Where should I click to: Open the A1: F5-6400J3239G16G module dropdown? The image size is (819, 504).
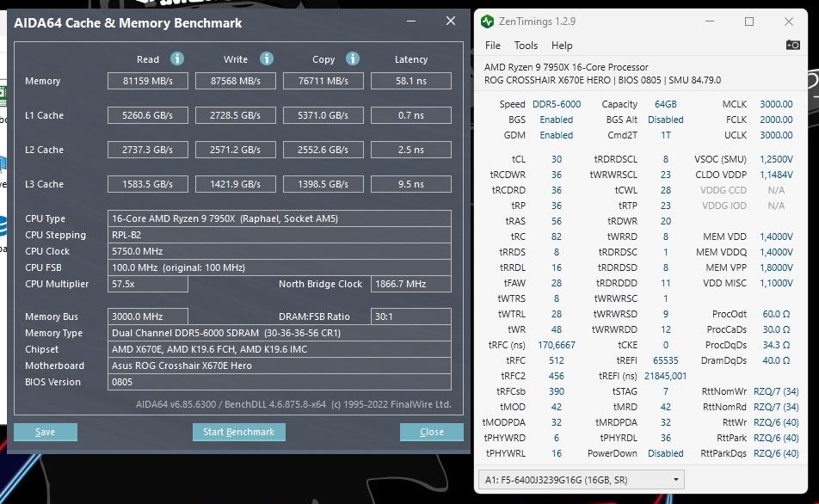[x=582, y=479]
